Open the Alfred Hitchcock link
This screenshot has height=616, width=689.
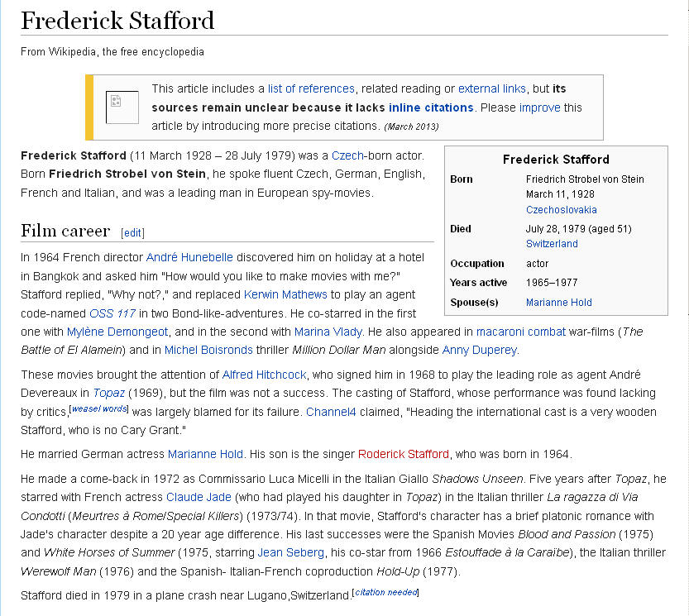click(264, 375)
